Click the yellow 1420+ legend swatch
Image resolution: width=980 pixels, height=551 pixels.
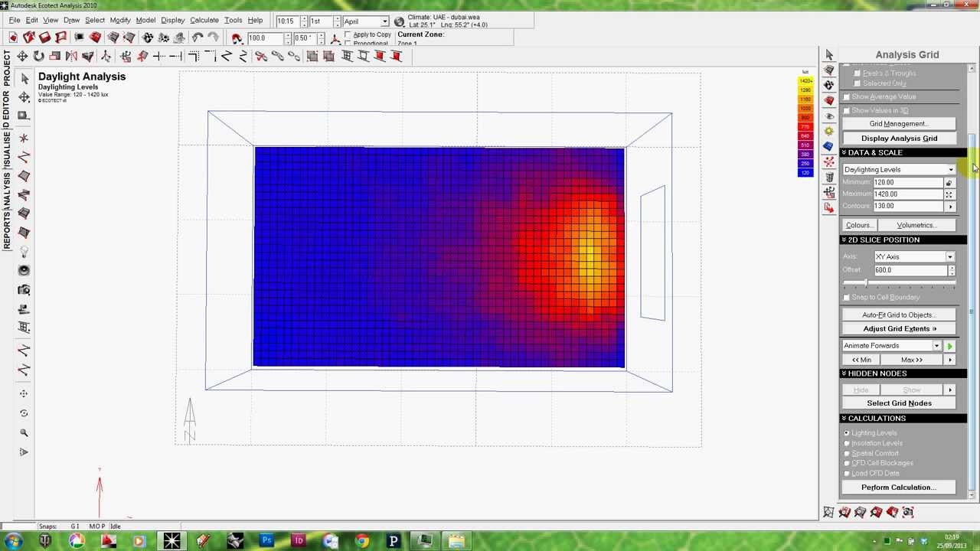(x=805, y=81)
